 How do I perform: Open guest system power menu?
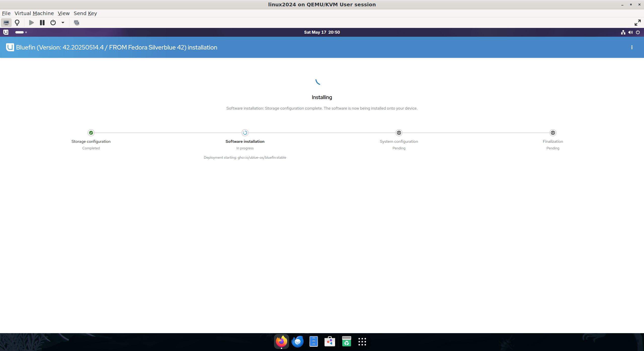[638, 32]
